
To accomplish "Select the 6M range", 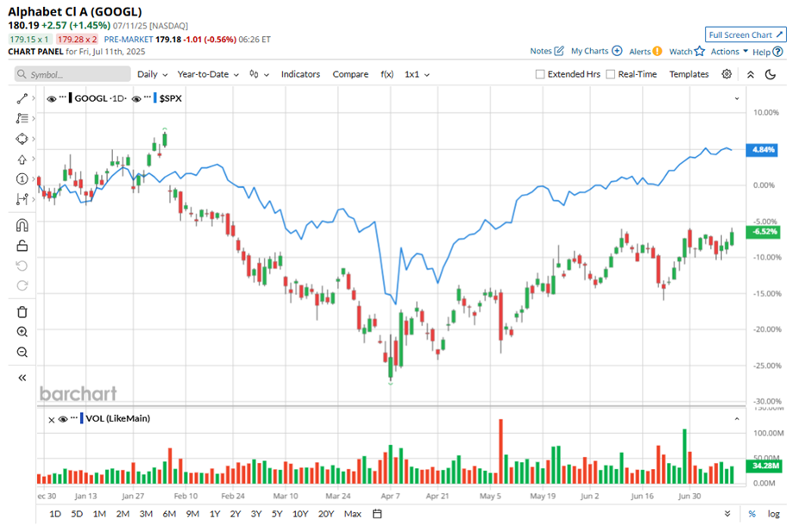I will pos(169,514).
